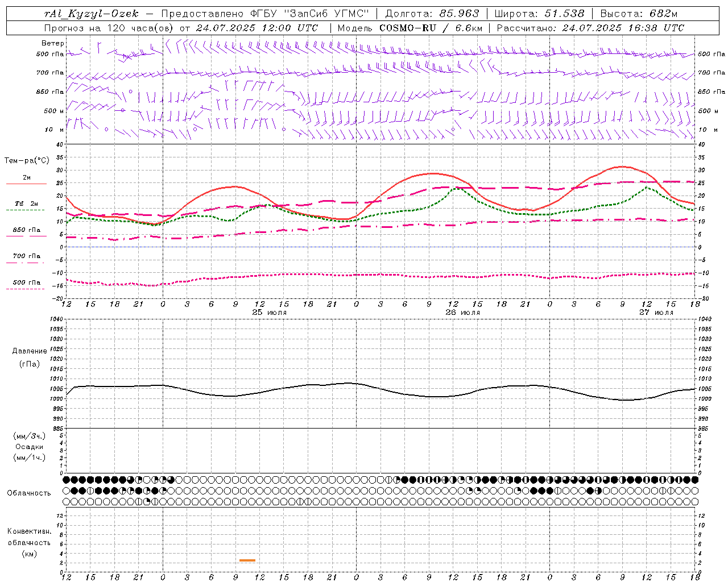The width and height of the screenshot is (728, 582).
Task: Select the latitude value Широта: 51.538
Action: (x=539, y=14)
